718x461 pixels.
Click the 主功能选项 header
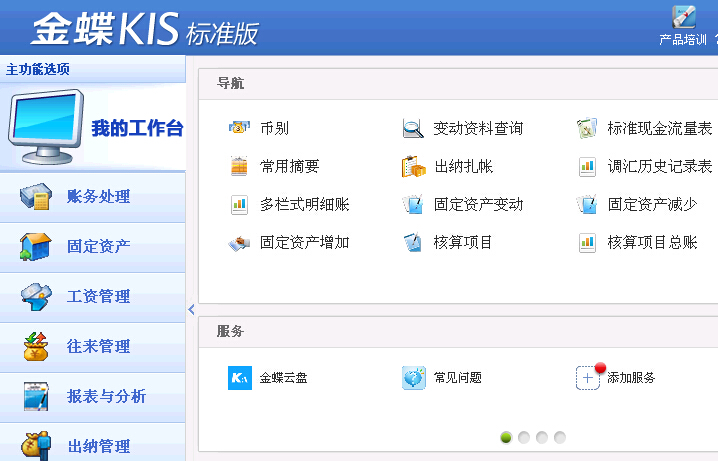(38, 70)
